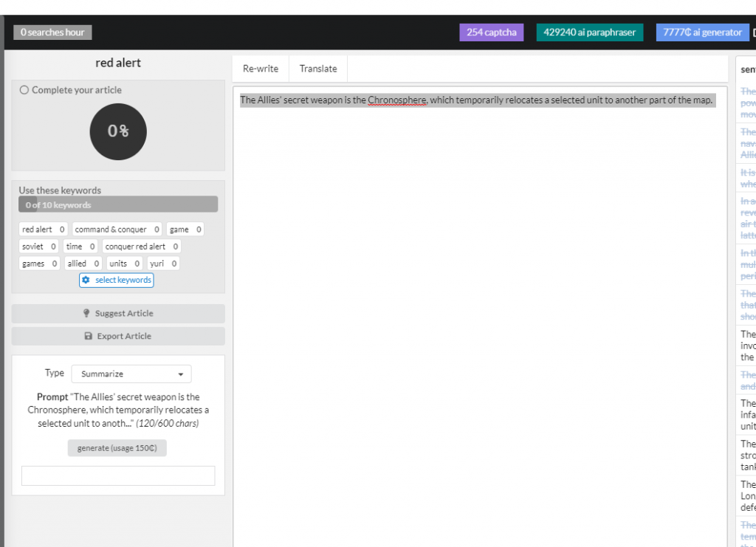Open the Type dropdown showing Summarize
The image size is (756, 547).
[x=131, y=374]
